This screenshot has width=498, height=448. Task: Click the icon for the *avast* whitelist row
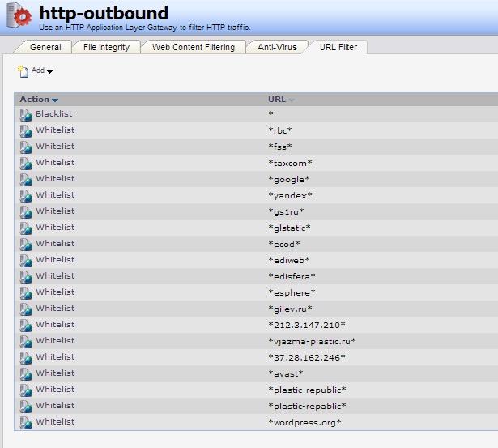26,373
